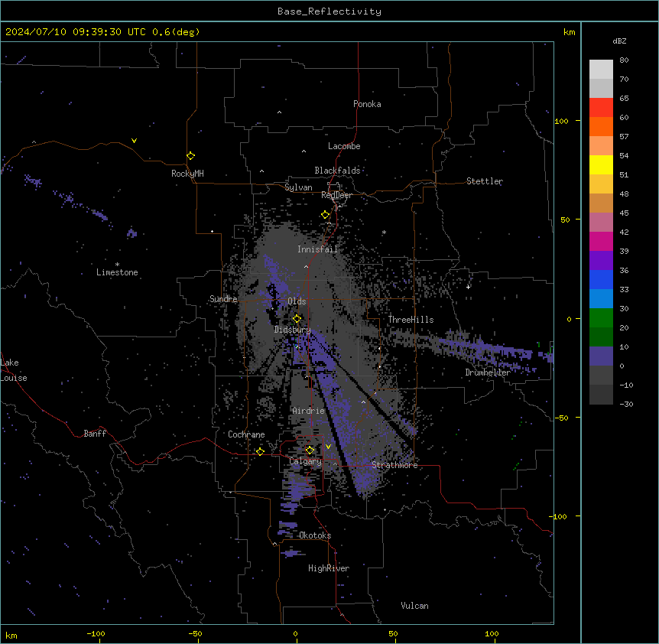Select the Didsbury label

pyautogui.click(x=293, y=330)
